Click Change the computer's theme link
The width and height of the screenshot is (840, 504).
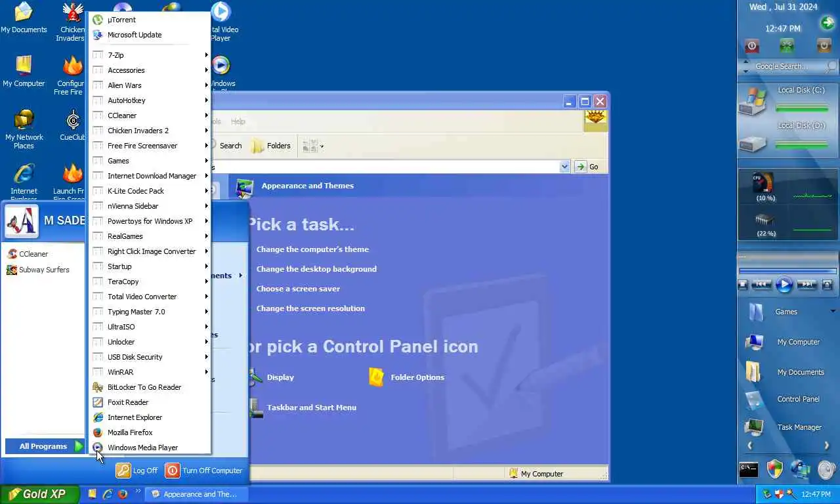click(x=312, y=249)
